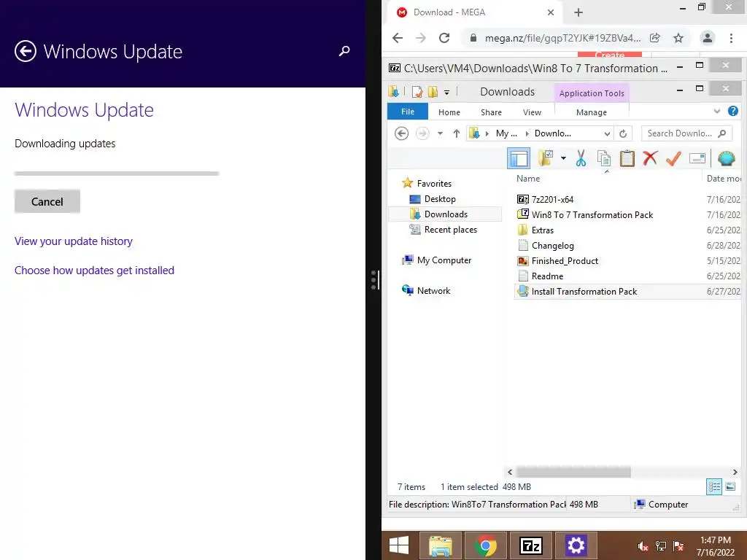Expand the Explorer ribbon chevron

(717, 112)
